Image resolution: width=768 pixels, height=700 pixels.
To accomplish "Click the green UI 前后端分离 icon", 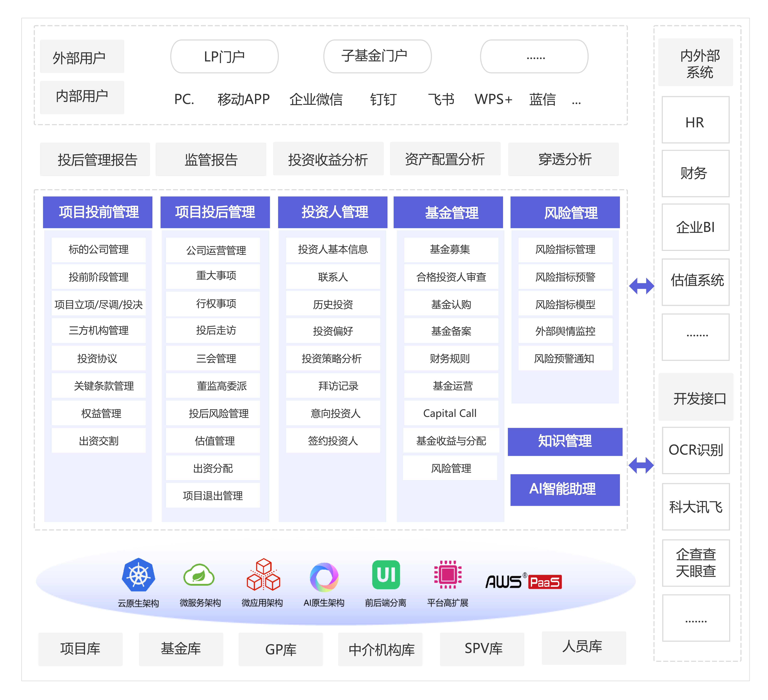I will pyautogui.click(x=386, y=575).
